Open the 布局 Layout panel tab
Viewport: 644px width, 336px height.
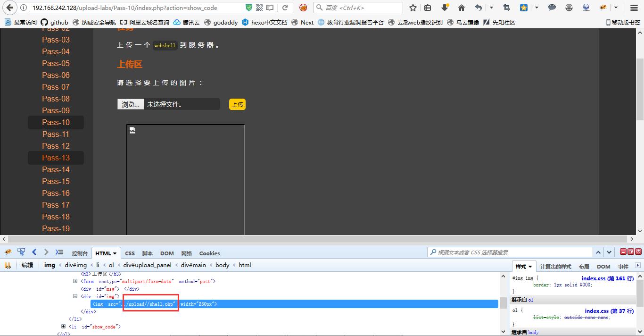tap(584, 265)
